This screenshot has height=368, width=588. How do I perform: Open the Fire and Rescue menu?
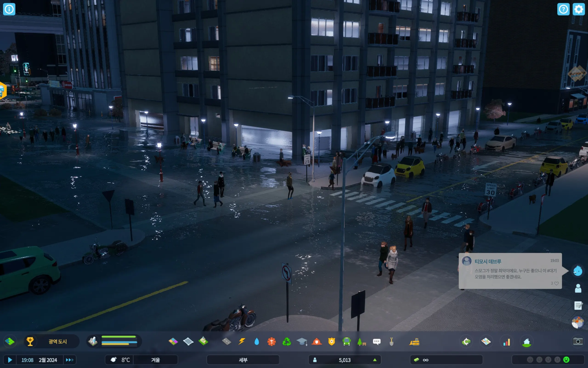click(x=317, y=342)
